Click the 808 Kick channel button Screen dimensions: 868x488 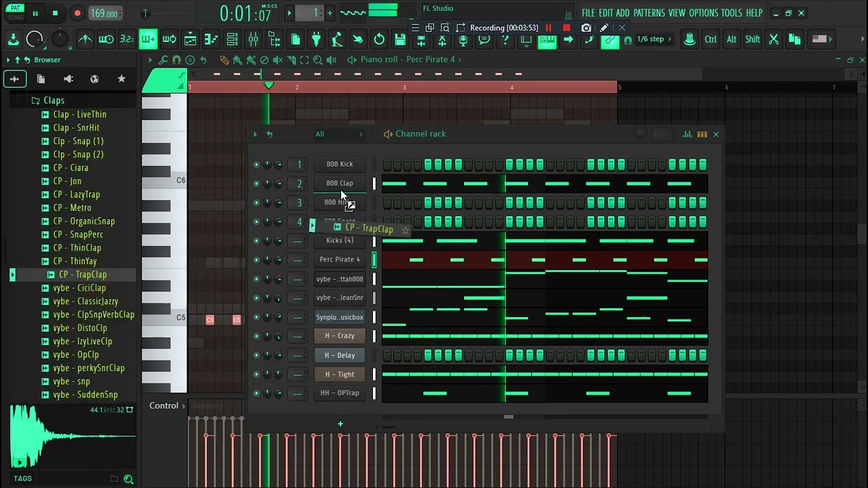point(340,164)
